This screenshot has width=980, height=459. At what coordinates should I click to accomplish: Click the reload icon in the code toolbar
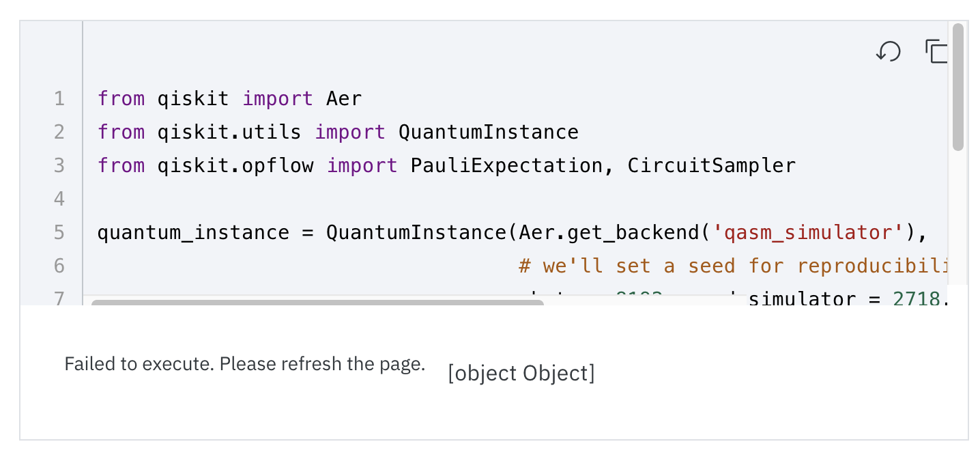tap(889, 51)
